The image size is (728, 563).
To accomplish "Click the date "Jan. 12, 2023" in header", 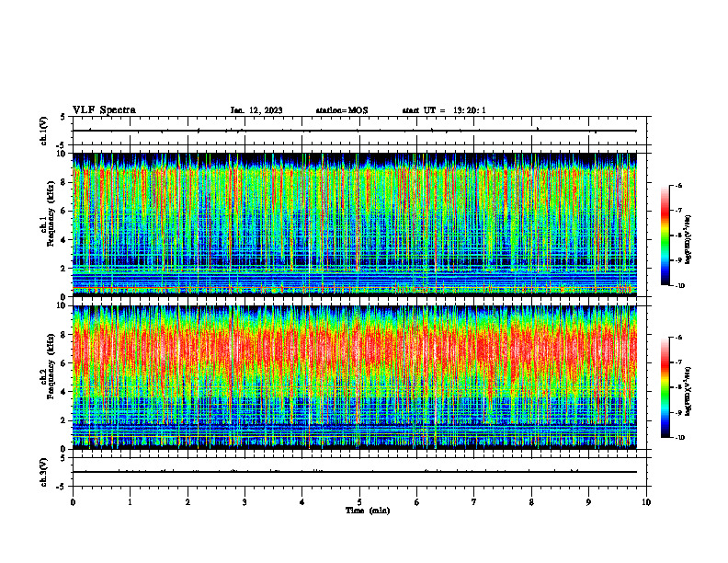I will click(256, 110).
